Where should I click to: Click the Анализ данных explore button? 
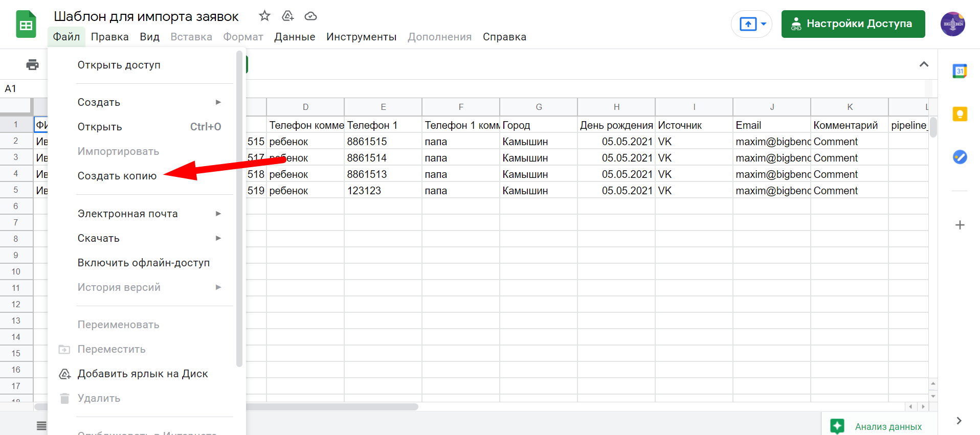(880, 426)
